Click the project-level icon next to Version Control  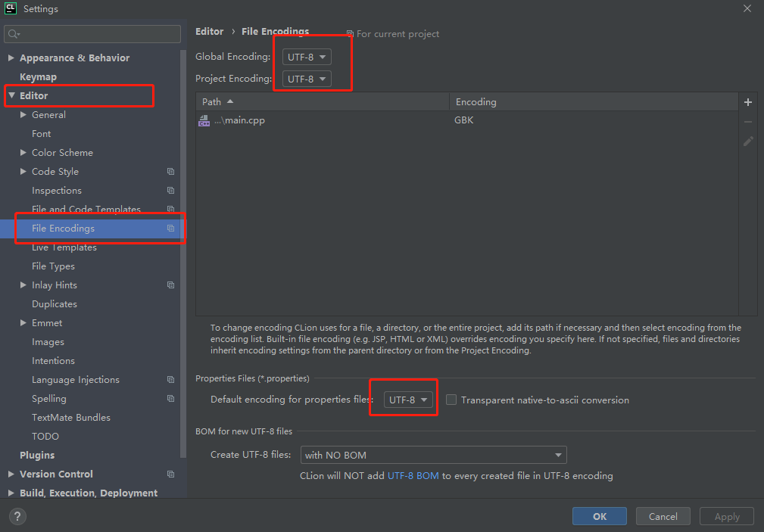(x=170, y=474)
